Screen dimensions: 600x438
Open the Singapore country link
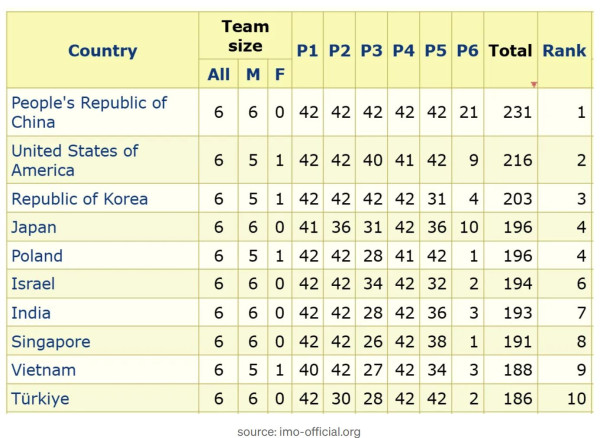click(51, 342)
